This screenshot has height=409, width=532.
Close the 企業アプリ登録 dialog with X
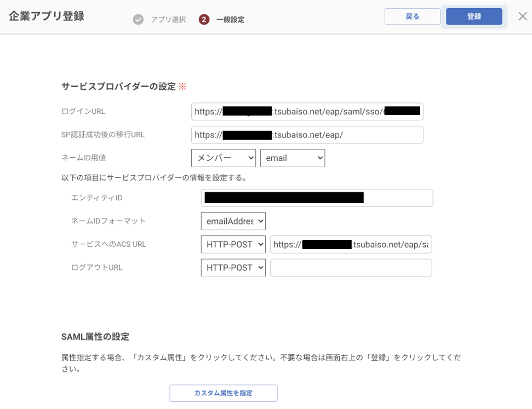[x=523, y=16]
